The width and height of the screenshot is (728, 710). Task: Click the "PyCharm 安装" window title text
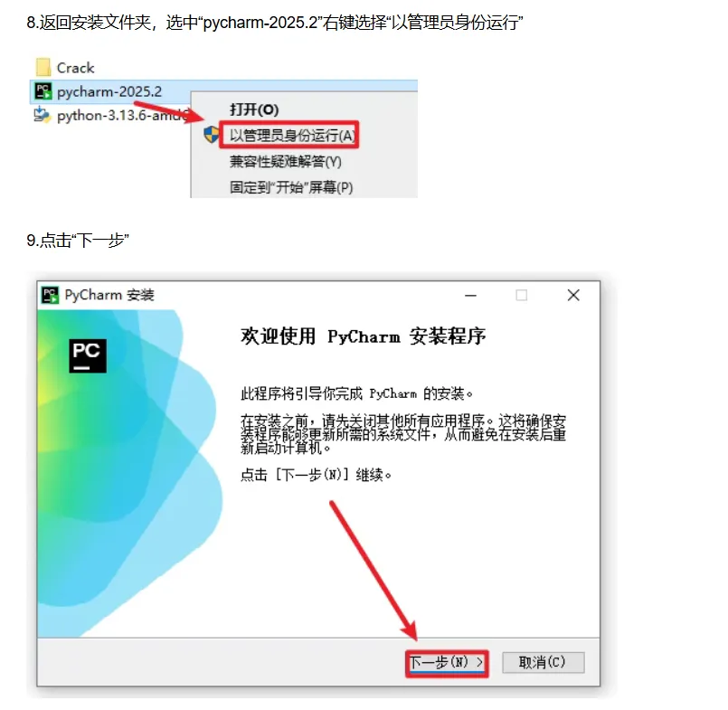[109, 296]
